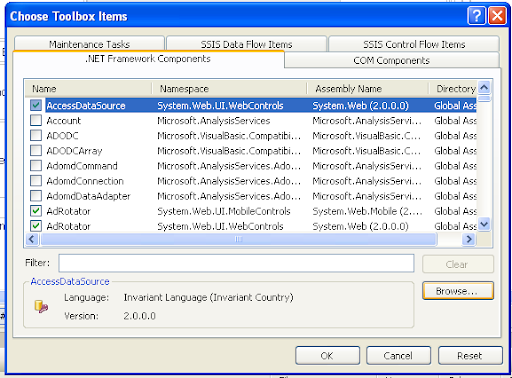Click the Cancel button
Viewport: 512px width, 378px height.
(x=398, y=356)
